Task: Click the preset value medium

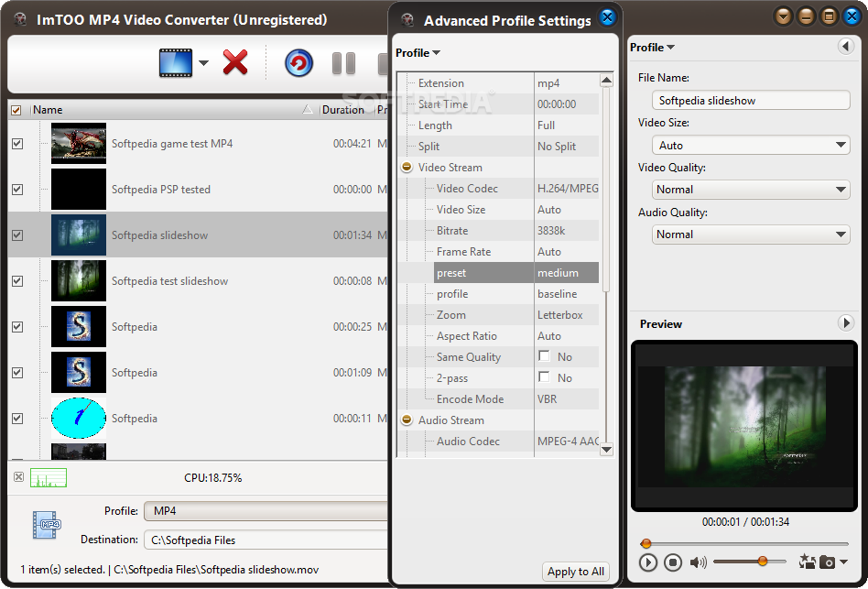Action: 558,272
